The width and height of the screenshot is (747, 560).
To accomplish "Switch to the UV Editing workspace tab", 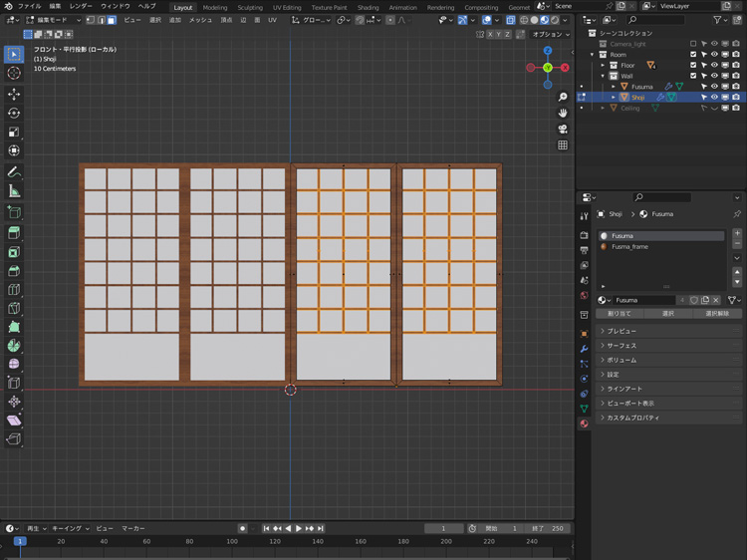I will point(286,7).
